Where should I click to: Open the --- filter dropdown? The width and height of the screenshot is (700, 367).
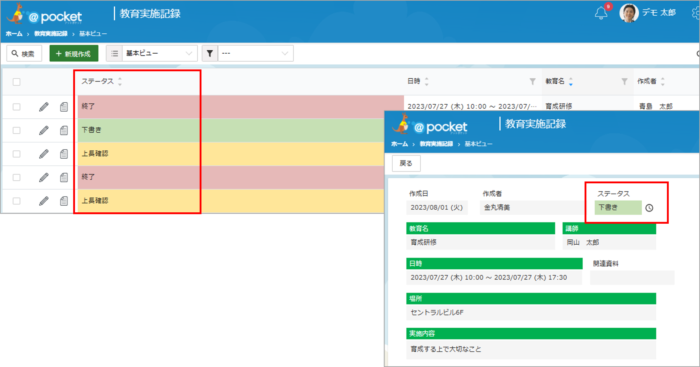point(255,54)
